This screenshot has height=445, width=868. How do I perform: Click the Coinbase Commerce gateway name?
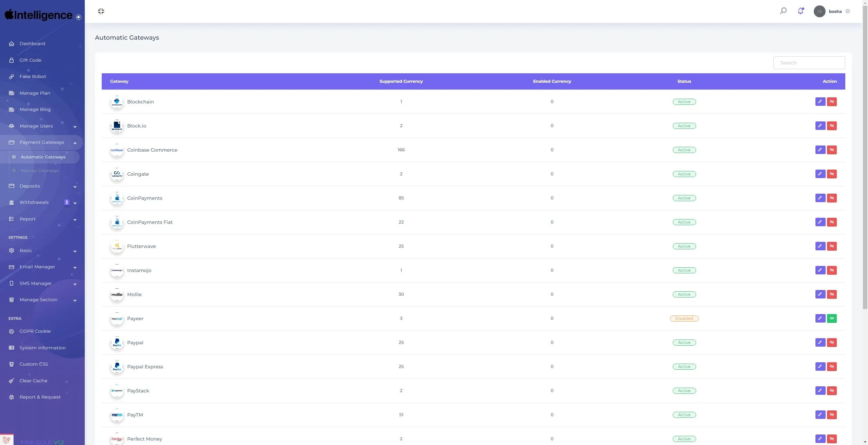[152, 150]
